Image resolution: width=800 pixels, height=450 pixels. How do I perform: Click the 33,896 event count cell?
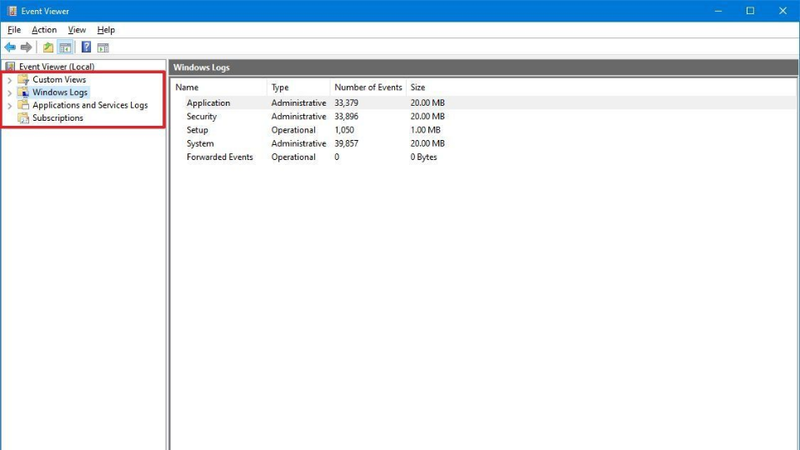click(x=346, y=116)
